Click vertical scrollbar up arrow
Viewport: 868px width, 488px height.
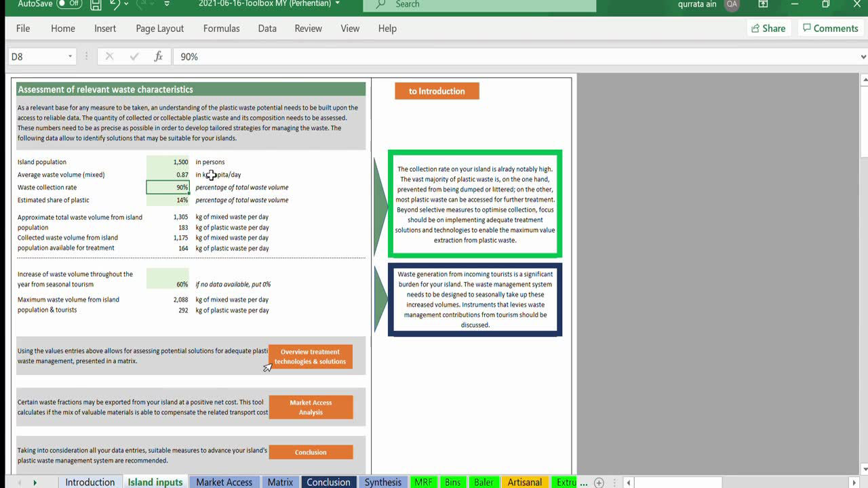tap(863, 80)
